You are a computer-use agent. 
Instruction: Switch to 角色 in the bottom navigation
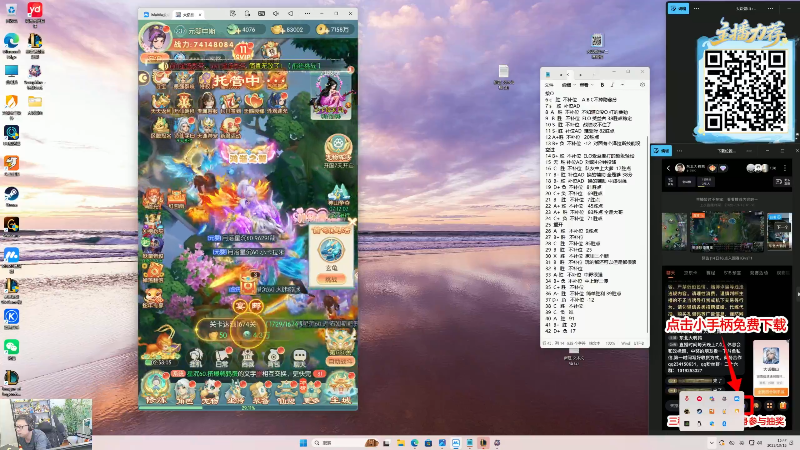[x=184, y=392]
